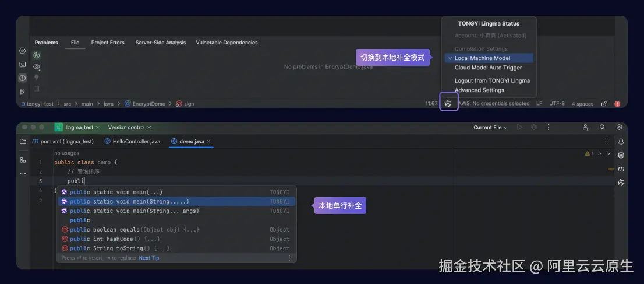Screen dimensions: 644x284
Task: Click the Next Tip link
Action: pyautogui.click(x=149, y=258)
